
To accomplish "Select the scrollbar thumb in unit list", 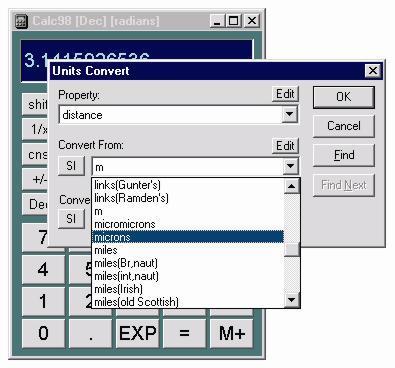I will [292, 250].
